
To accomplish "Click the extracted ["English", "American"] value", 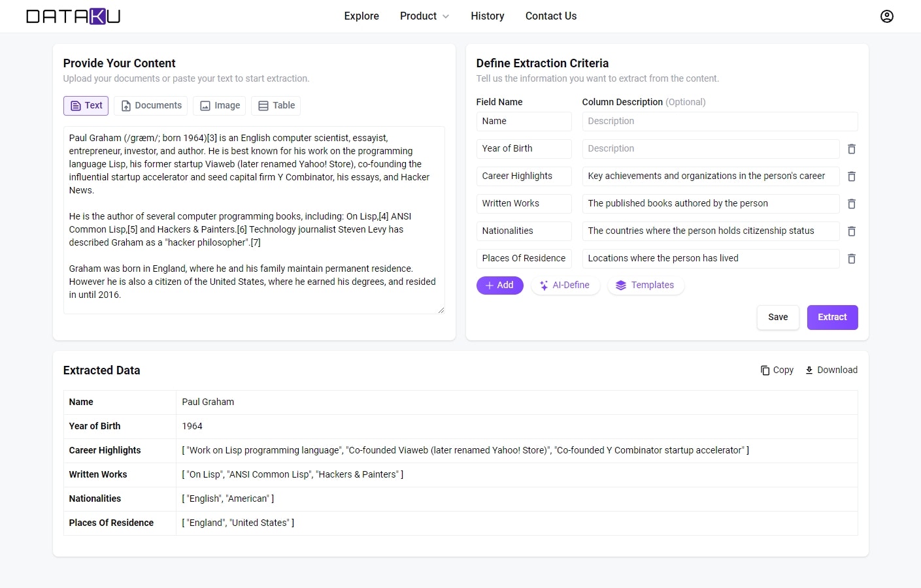I will click(x=228, y=499).
